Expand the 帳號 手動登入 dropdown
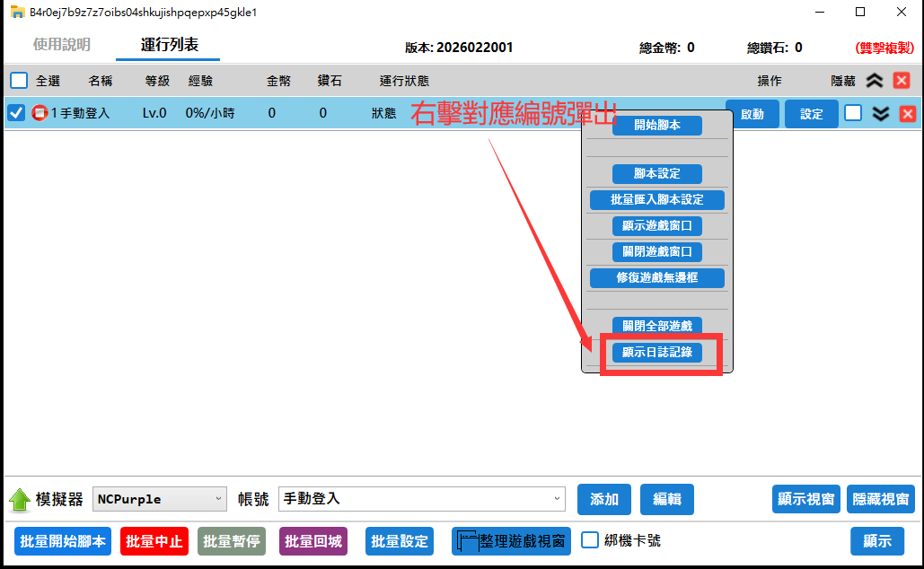 pyautogui.click(x=421, y=499)
